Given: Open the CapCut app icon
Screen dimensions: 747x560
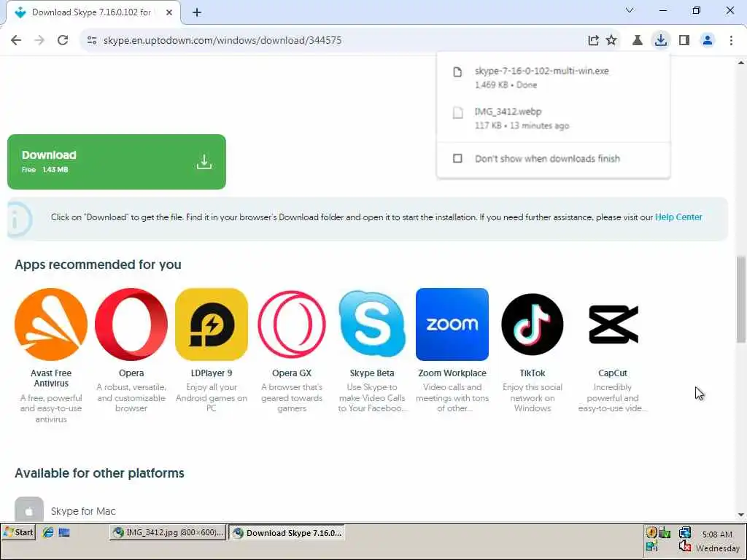Looking at the screenshot, I should click(613, 324).
